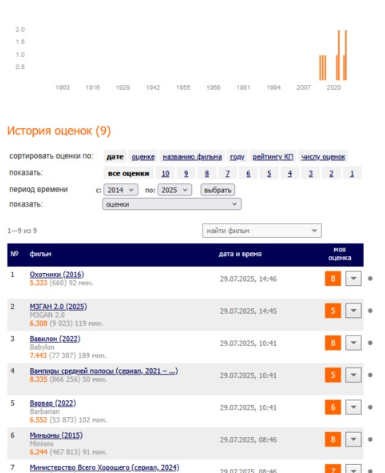
Task: Filter ratings by score 8
Action: [x=207, y=173]
